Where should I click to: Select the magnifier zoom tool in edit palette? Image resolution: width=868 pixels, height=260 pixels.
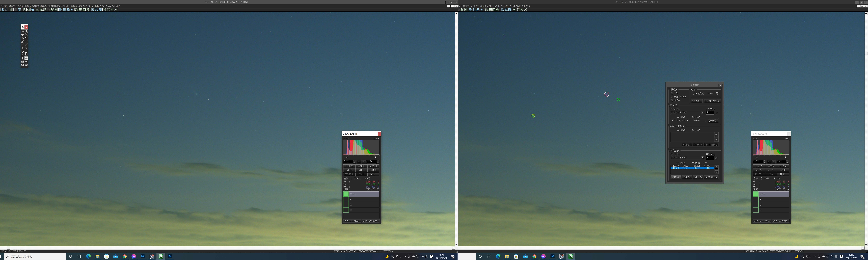(x=26, y=35)
